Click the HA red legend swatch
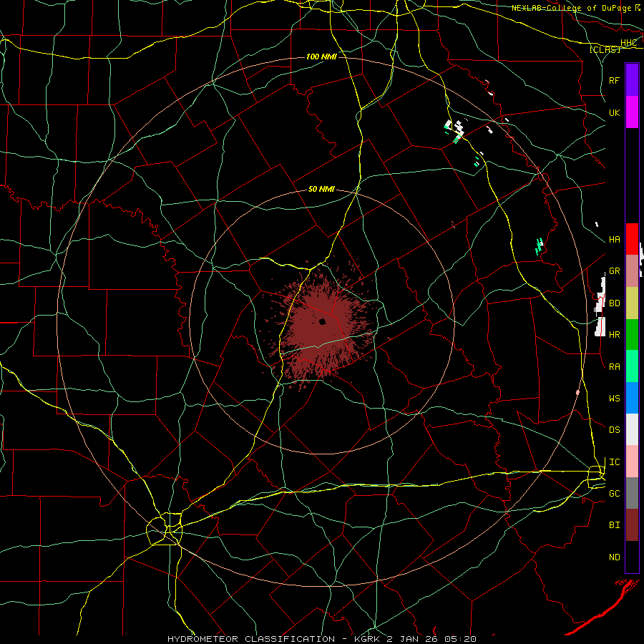Viewport: 644px width, 644px height. (632, 239)
